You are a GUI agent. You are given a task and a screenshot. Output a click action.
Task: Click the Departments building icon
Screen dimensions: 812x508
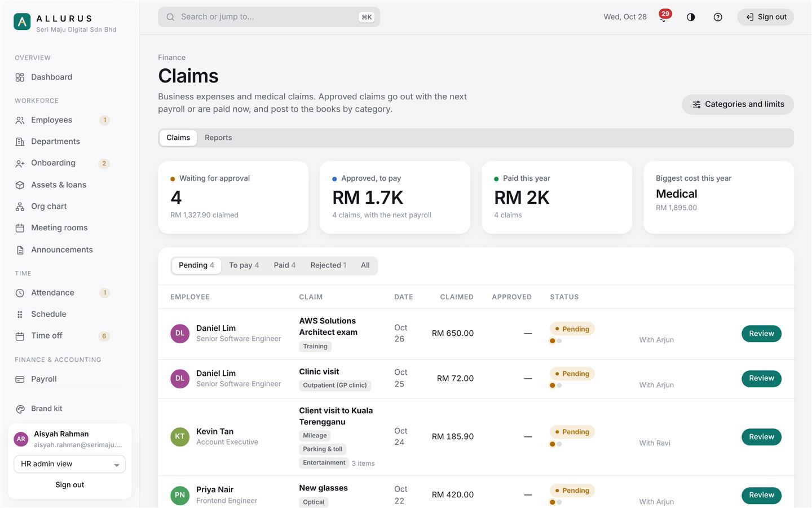coord(20,142)
